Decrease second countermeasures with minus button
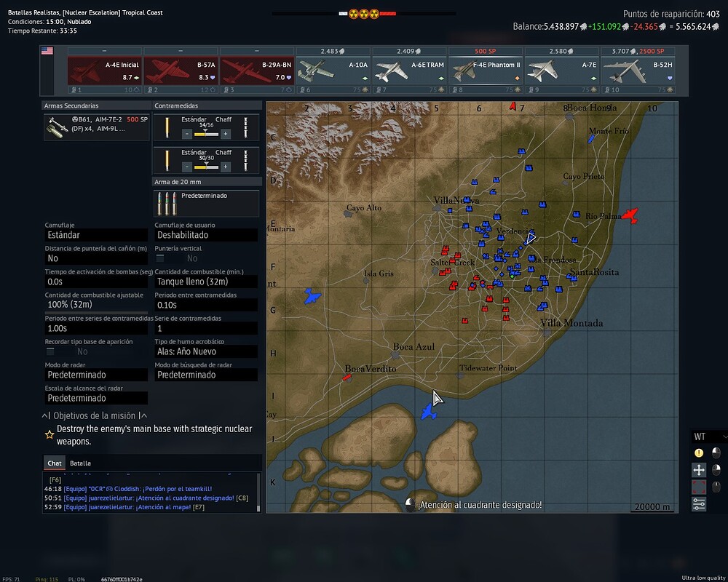 (x=187, y=167)
